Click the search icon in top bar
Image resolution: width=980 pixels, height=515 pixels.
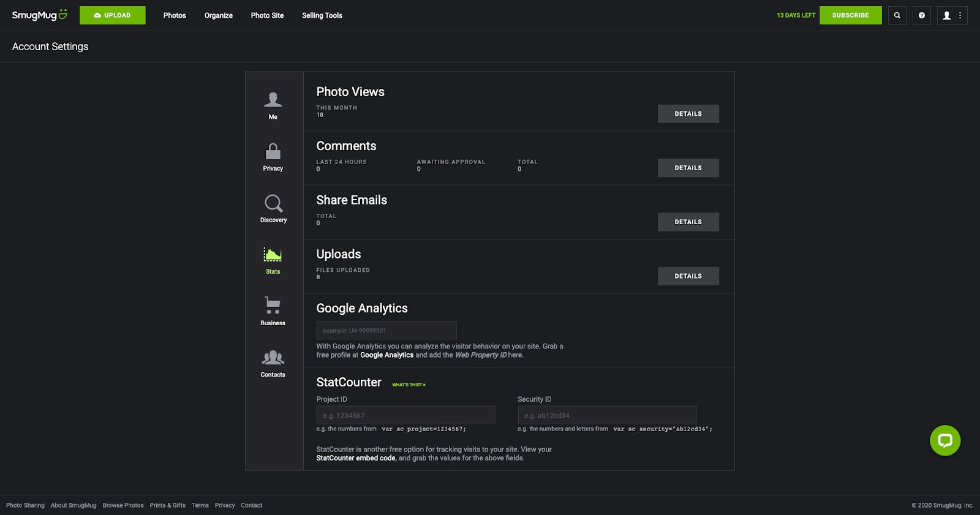(x=897, y=15)
